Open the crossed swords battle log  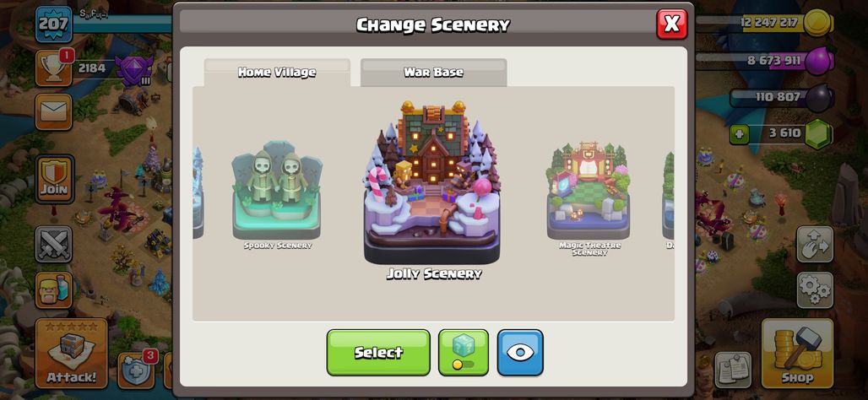(54, 244)
